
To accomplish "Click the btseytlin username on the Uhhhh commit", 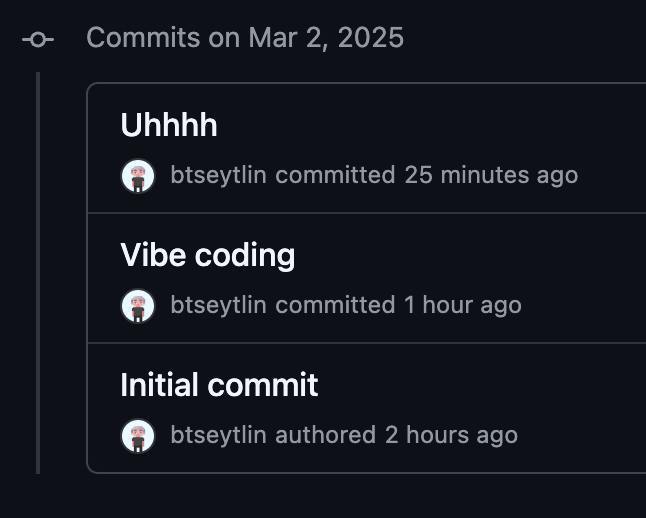I will tap(219, 175).
